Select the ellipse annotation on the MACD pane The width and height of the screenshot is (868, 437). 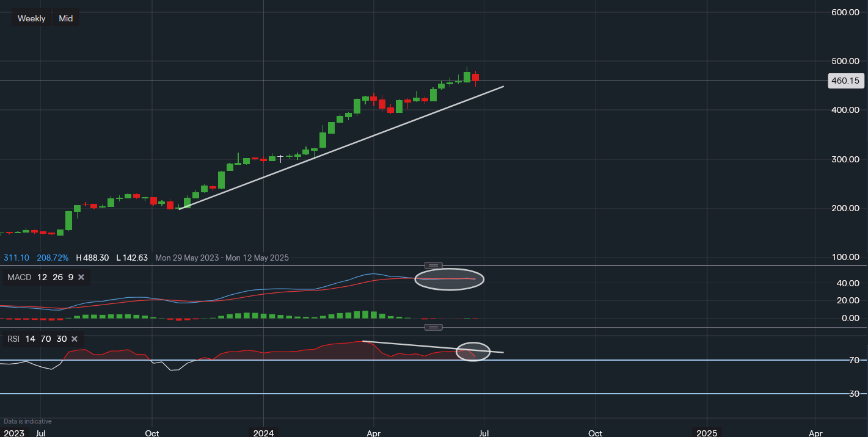(x=450, y=279)
